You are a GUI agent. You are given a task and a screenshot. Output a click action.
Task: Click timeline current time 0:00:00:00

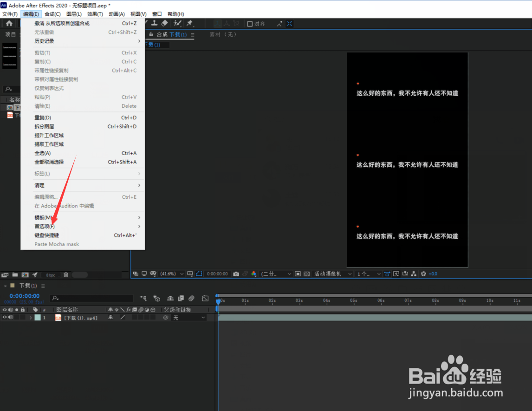[25, 296]
